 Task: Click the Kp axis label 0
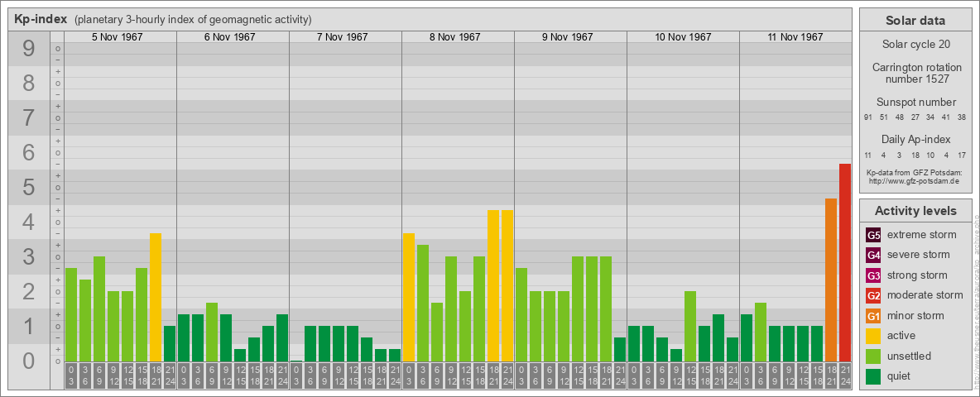point(29,361)
